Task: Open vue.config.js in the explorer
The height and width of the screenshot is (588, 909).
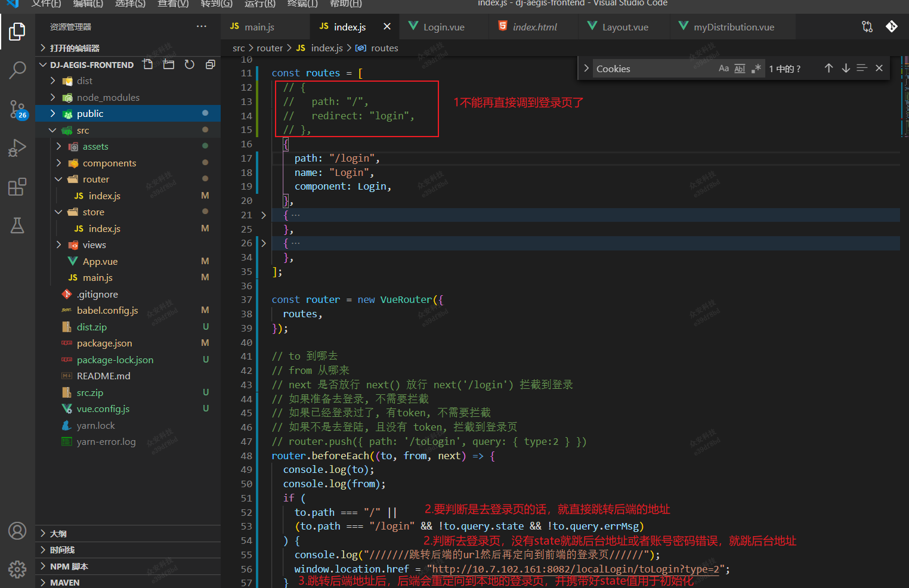Action: click(x=128, y=408)
